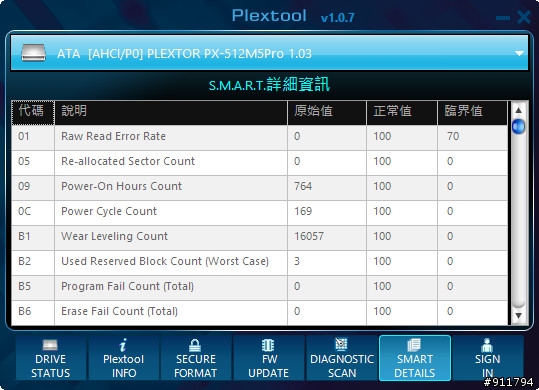
Task: Sort by the 代碼 column header
Action: [x=33, y=113]
